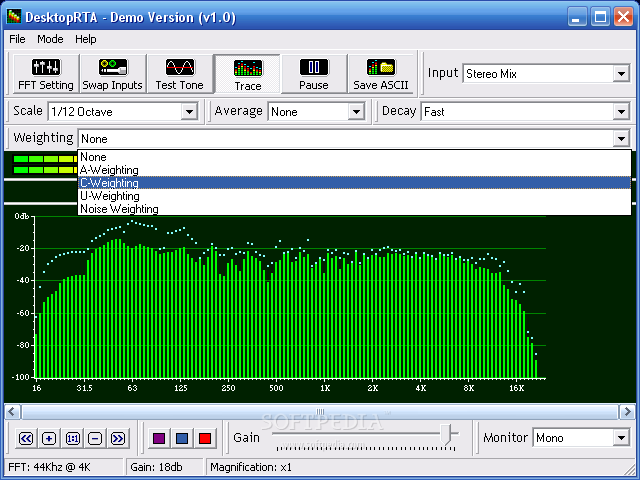Choose None in the Weighting list
The width and height of the screenshot is (640, 480).
click(x=354, y=157)
